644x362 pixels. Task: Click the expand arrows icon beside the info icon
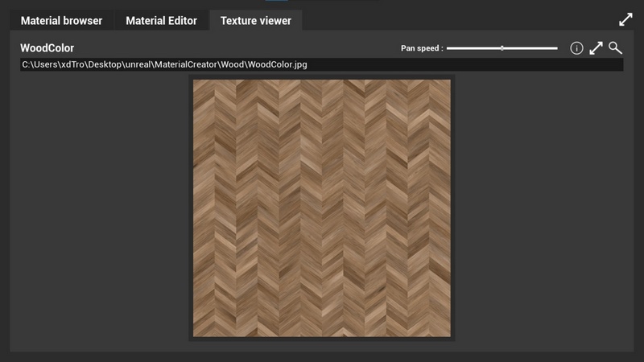pos(596,48)
